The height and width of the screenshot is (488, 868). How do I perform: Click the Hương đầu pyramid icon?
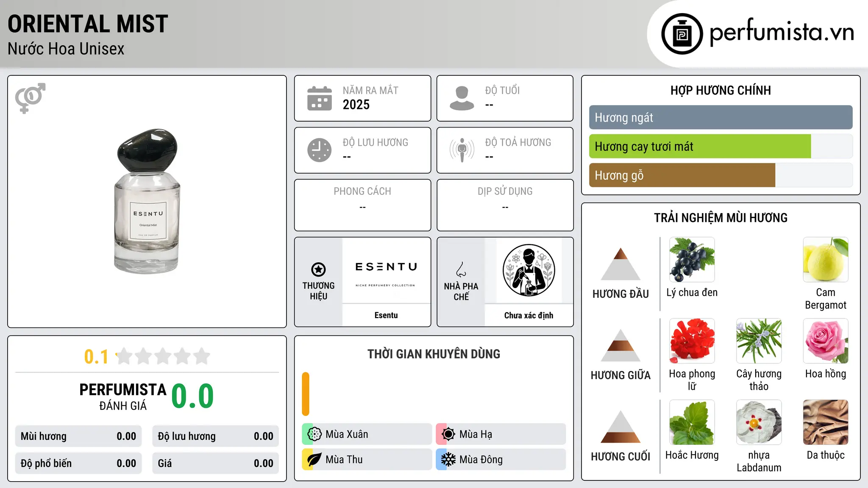(x=620, y=264)
